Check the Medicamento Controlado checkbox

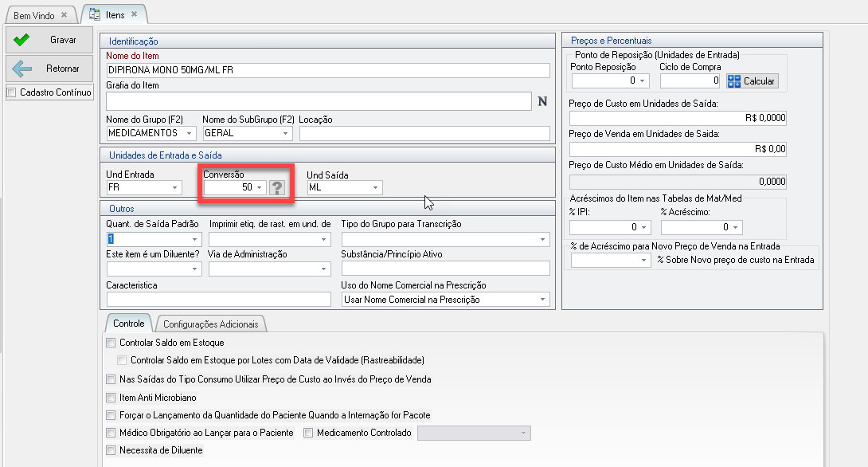pos(309,433)
